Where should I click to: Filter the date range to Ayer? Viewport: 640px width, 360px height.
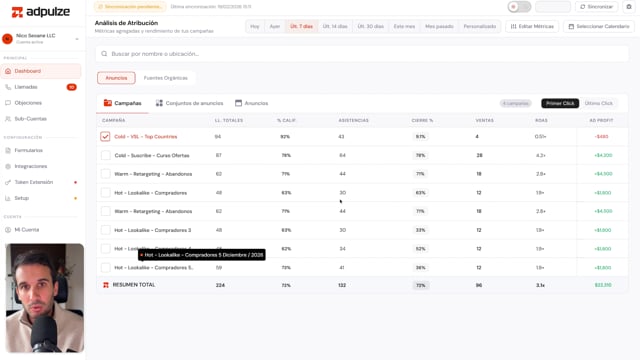coord(275,26)
